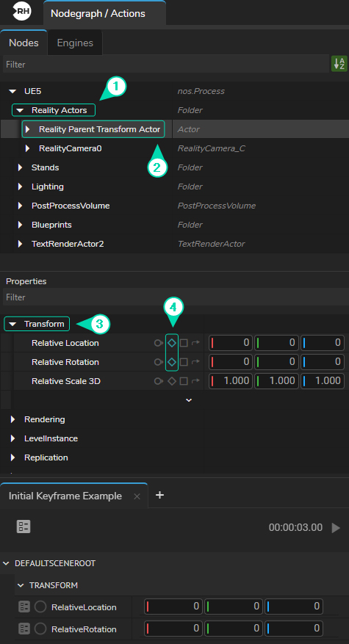
Task: Open the action list icon beside timecode
Action: (24, 527)
